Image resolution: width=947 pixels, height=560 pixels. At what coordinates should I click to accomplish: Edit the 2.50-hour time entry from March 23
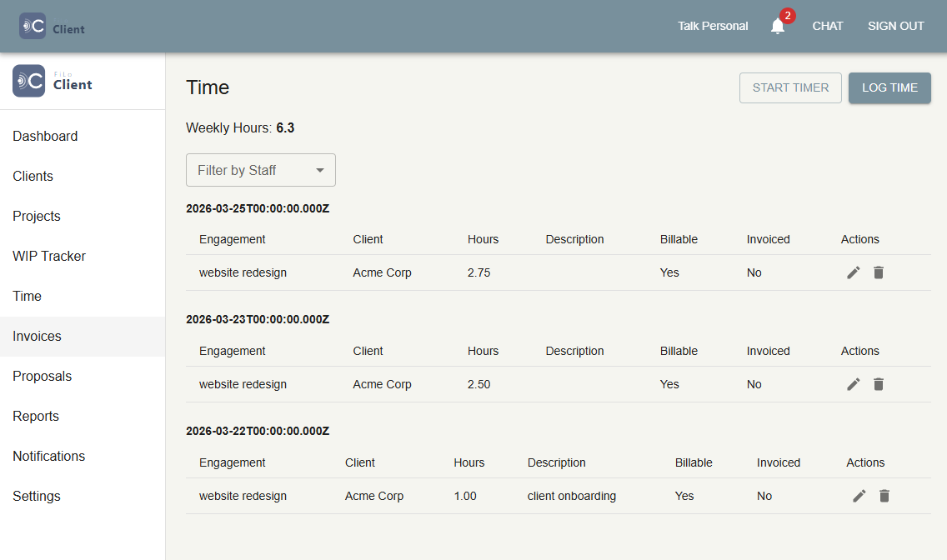click(853, 384)
